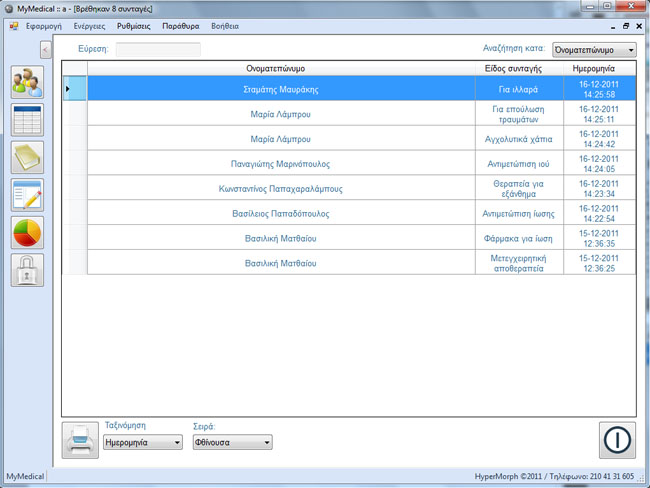Open the Αναζήτηση κατά dropdown
Image resolution: width=650 pixels, height=488 pixels.
pyautogui.click(x=594, y=50)
